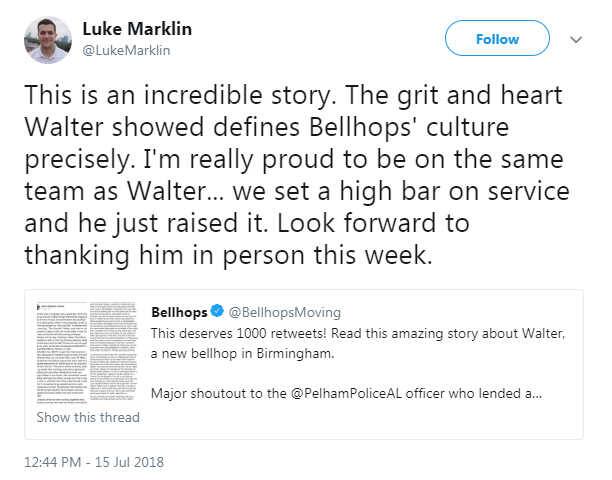Click the @PelhamPoliceAL mention
The height and width of the screenshot is (480, 612).
pos(346,393)
